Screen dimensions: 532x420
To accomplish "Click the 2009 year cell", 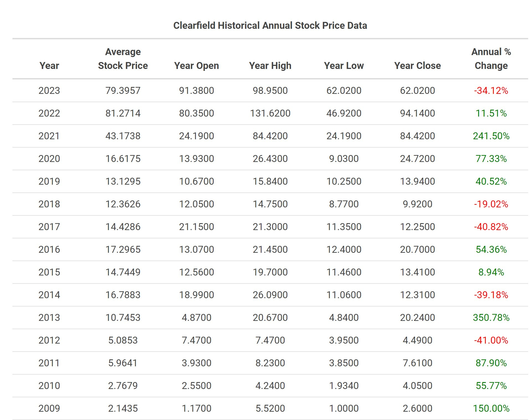I will coord(49,408).
